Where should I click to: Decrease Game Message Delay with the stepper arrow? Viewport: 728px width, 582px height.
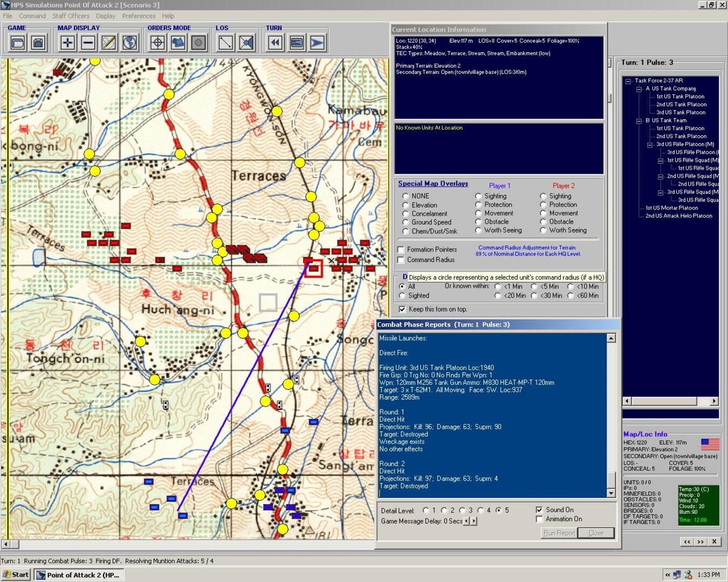click(x=465, y=521)
